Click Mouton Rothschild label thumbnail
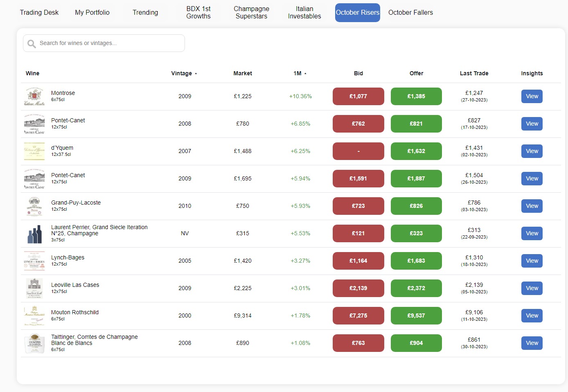 coord(34,316)
